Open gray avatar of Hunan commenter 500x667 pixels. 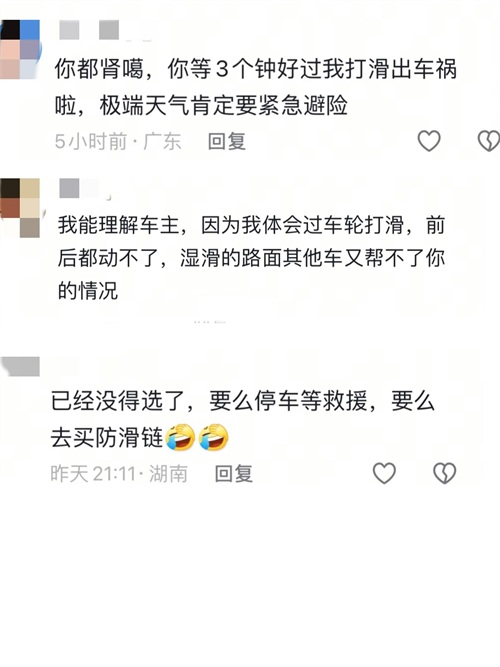pyautogui.click(x=20, y=367)
